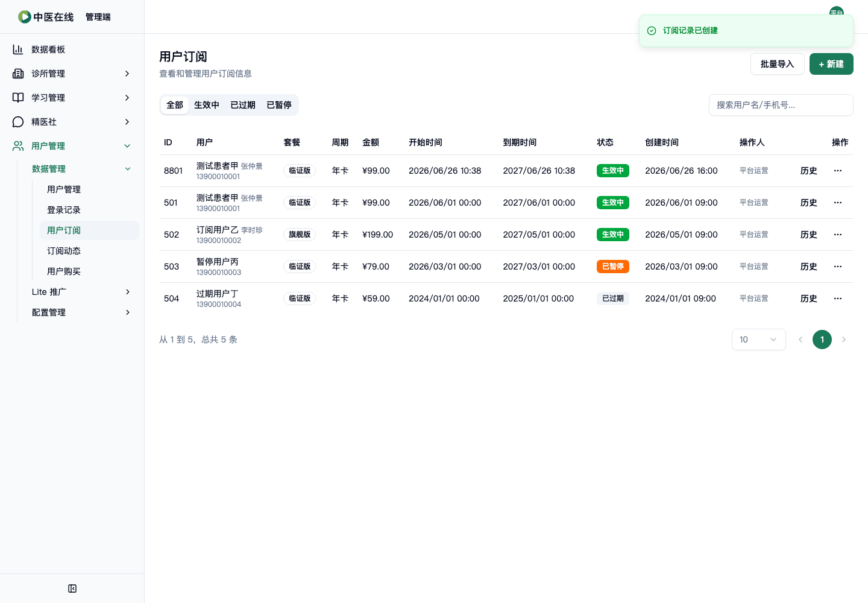Open more actions for subscription 504
Viewport: 868px width, 603px height.
tap(838, 298)
